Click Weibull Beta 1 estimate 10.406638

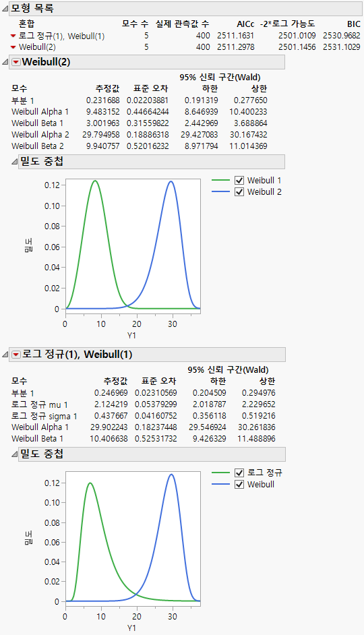point(109,439)
